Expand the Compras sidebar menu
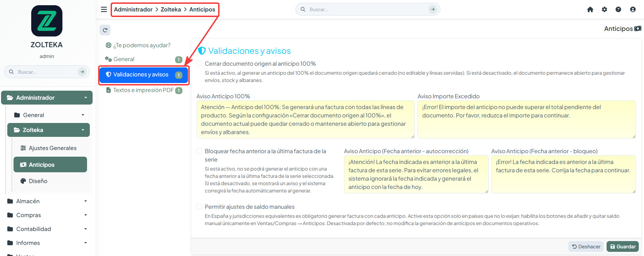 point(47,215)
